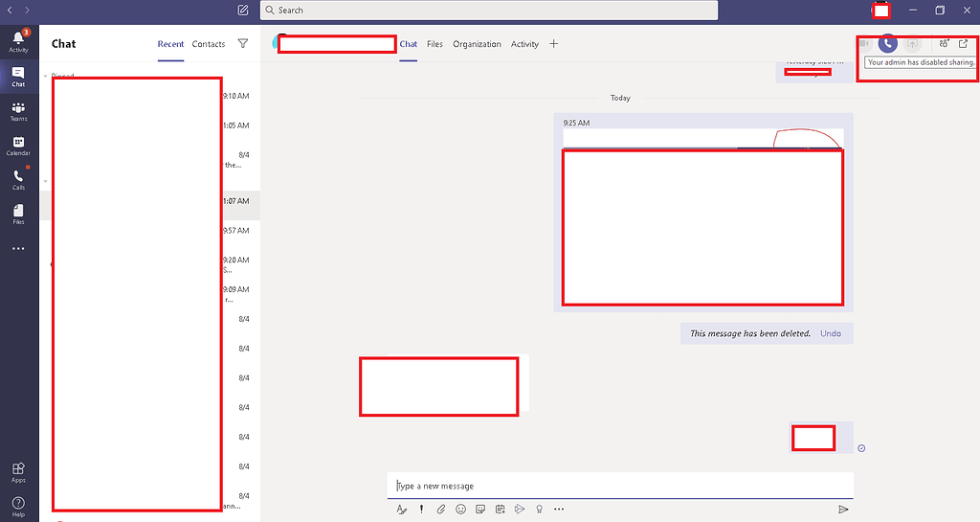Pop out the chat window
980x522 pixels.
(x=963, y=43)
